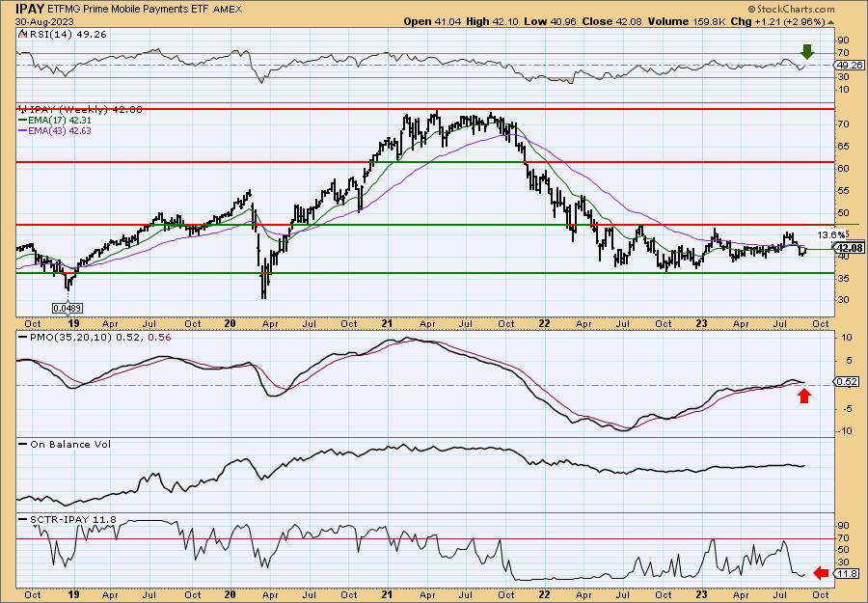
Task: Click the 0.0489 low price label
Action: point(68,308)
